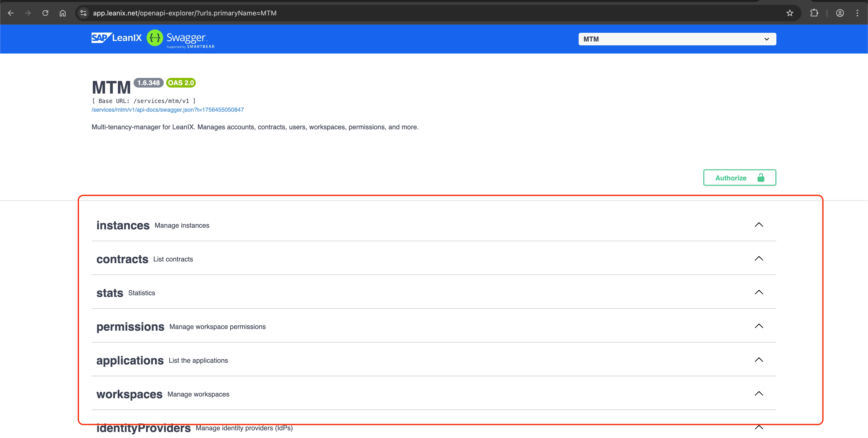Image resolution: width=868 pixels, height=438 pixels.
Task: Click the 1.6.348 version badge
Action: pyautogui.click(x=149, y=83)
